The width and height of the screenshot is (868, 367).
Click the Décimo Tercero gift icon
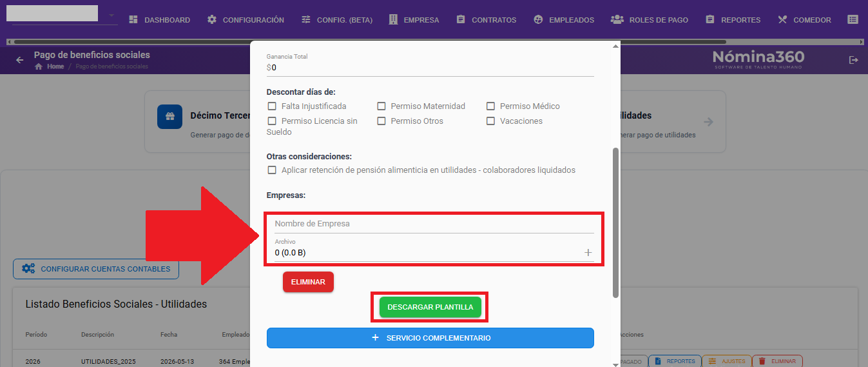[x=169, y=117]
